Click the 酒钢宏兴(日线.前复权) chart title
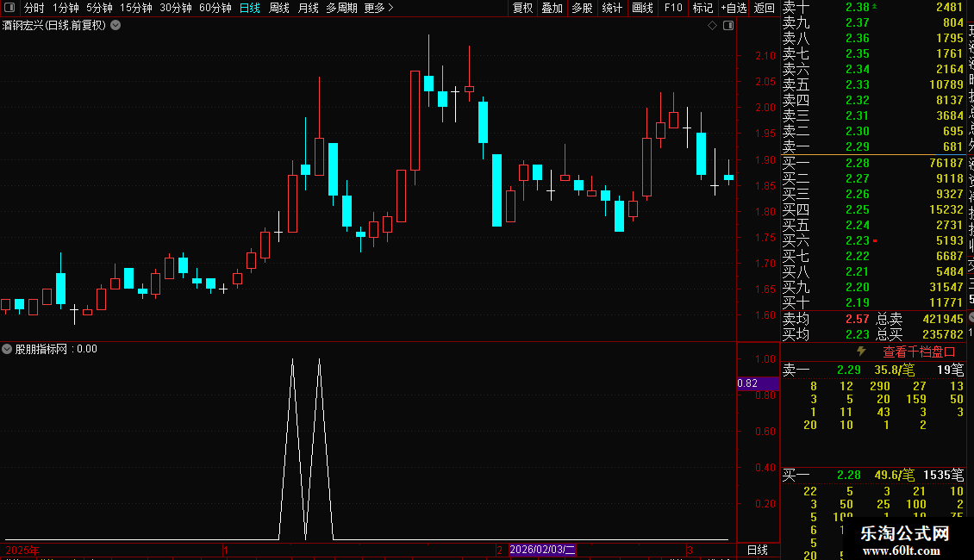This screenshot has width=974, height=560. coord(54,26)
